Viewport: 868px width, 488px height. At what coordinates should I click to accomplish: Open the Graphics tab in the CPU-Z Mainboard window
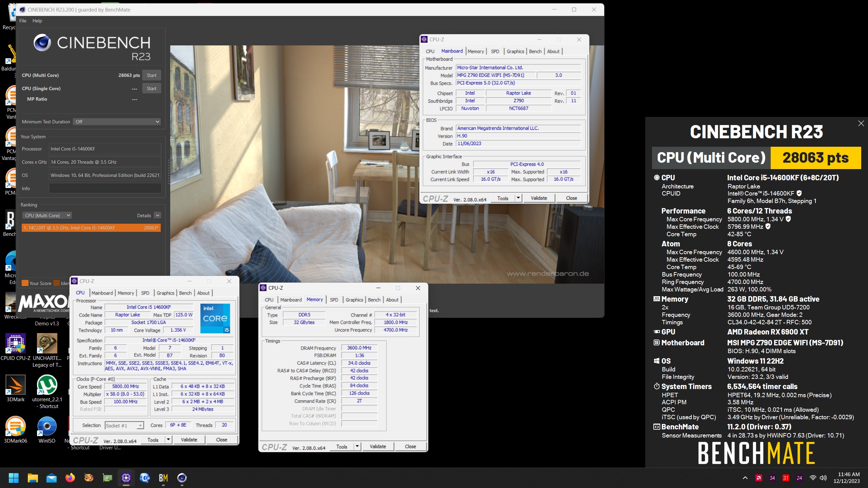point(515,52)
